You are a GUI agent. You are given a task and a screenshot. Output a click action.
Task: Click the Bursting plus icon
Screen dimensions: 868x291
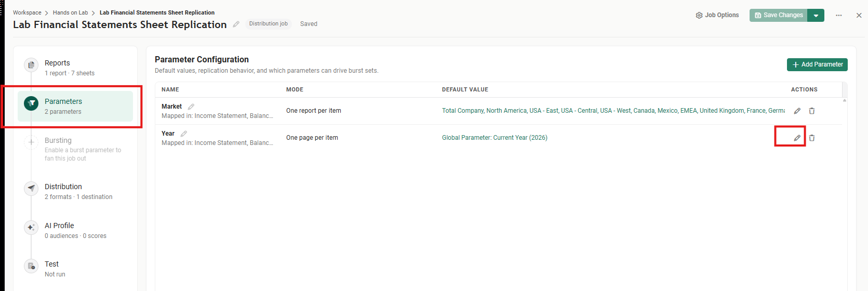31,142
